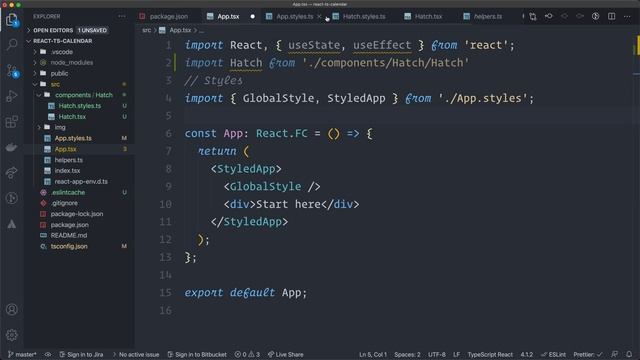Change the LF end of line sequence
This screenshot has height=360, width=640.
coord(456,355)
